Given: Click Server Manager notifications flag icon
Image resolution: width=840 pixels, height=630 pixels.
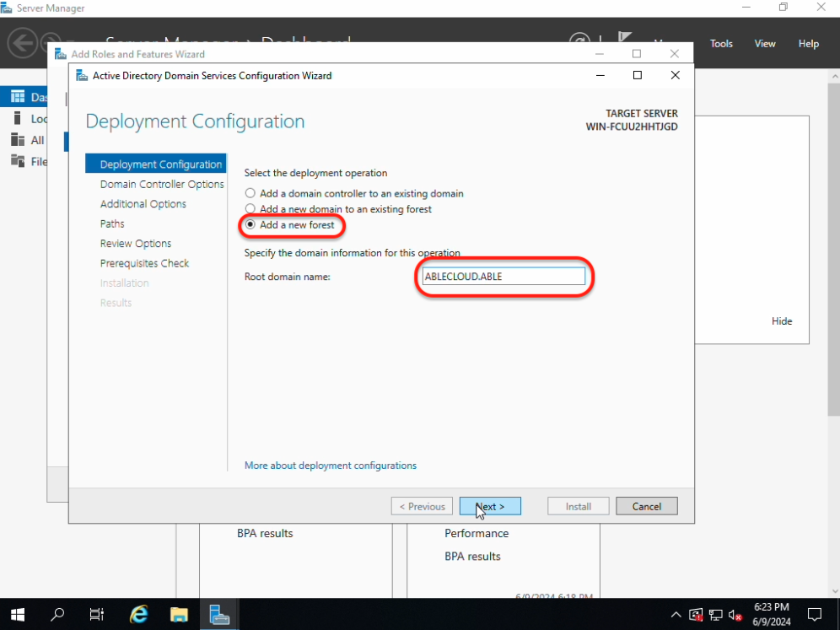Looking at the screenshot, I should (623, 37).
